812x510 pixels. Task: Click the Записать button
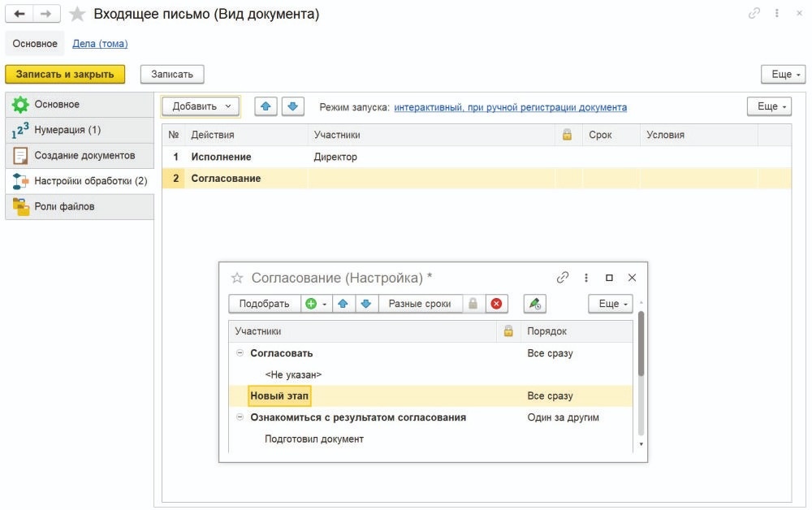pyautogui.click(x=172, y=74)
